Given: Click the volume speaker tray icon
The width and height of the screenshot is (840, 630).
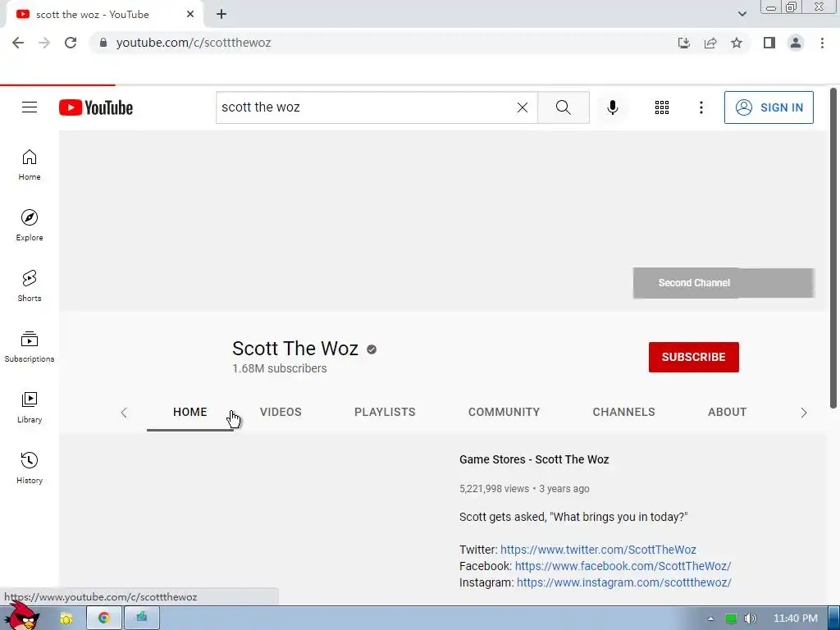Looking at the screenshot, I should [x=750, y=619].
